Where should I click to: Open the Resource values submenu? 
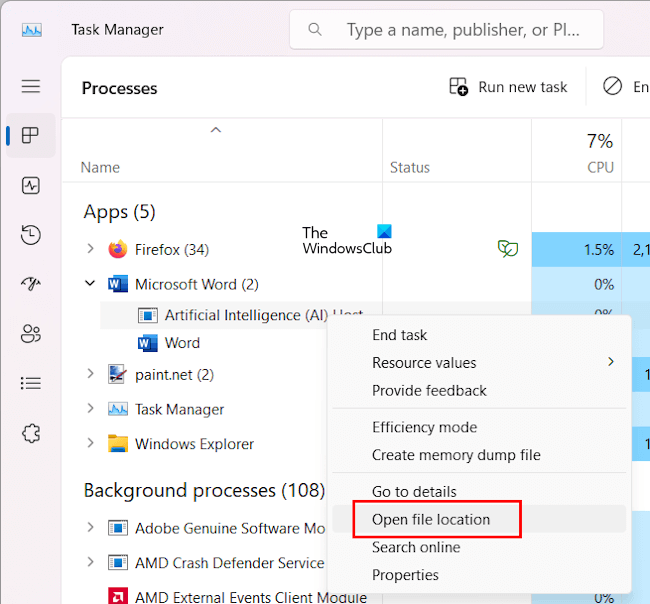424,362
